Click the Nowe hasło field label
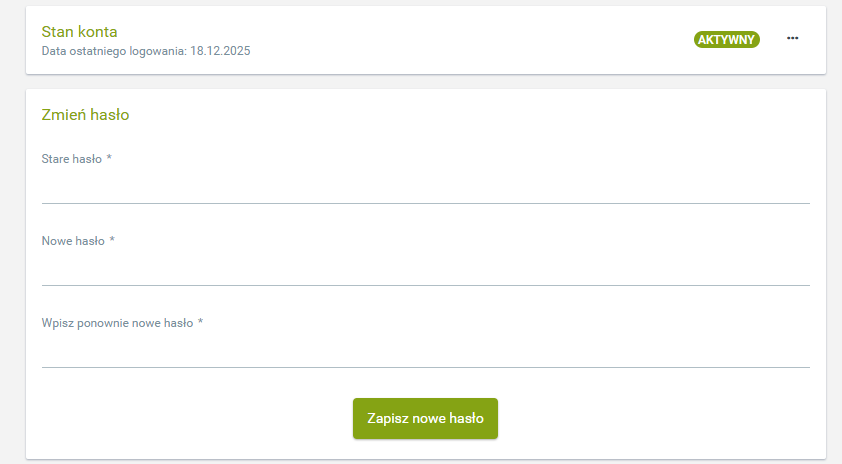 (x=73, y=241)
